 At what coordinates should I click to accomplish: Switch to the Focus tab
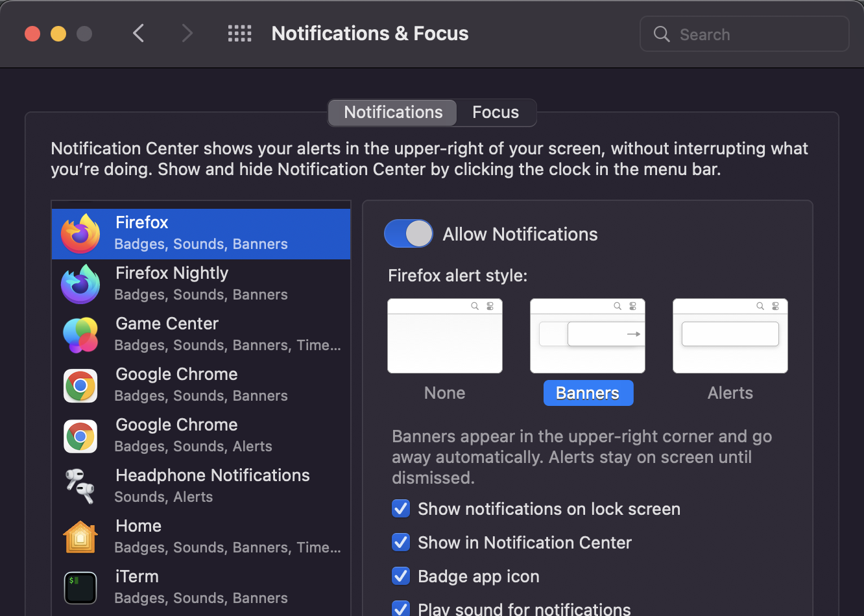coord(496,112)
